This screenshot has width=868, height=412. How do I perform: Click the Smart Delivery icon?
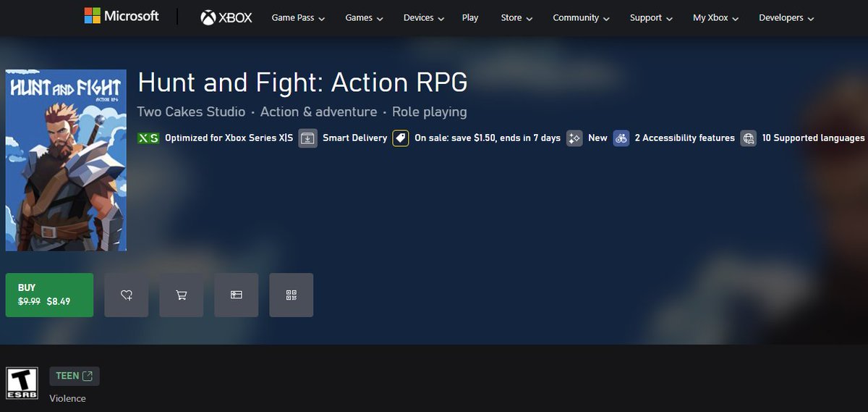[307, 138]
